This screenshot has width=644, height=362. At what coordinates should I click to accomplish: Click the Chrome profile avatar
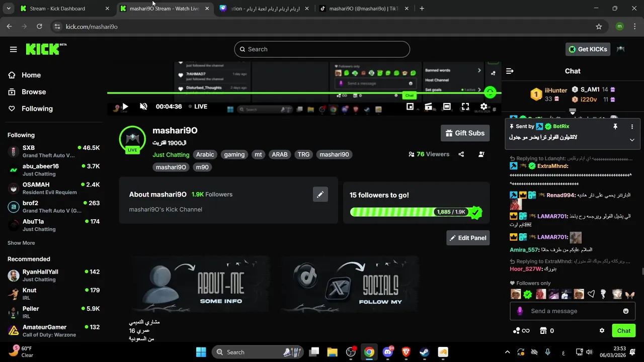(x=619, y=27)
